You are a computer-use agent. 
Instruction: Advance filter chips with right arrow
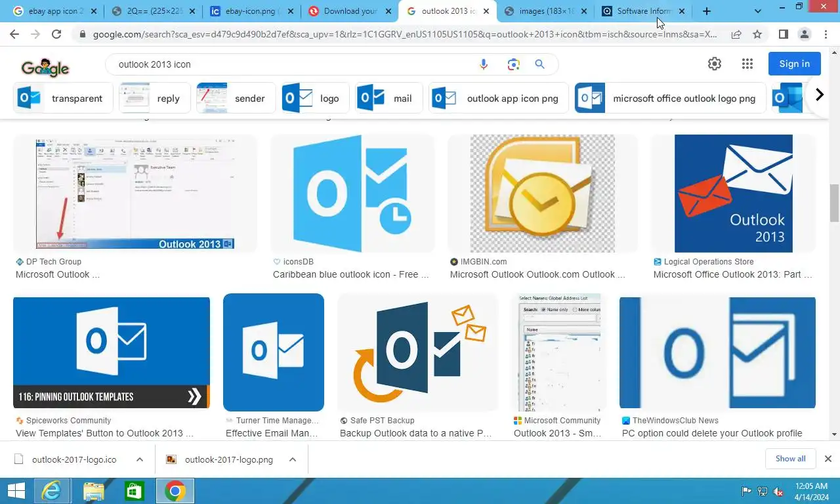(x=819, y=95)
